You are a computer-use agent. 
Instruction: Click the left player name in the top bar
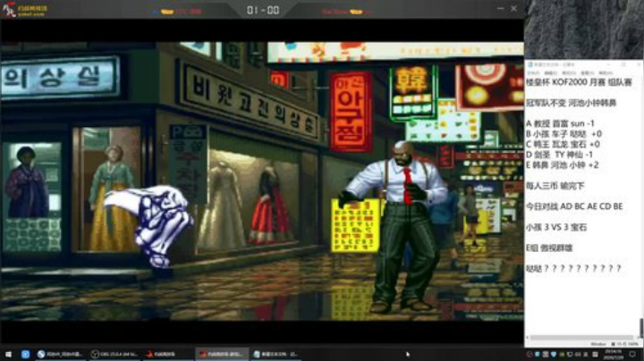click(189, 12)
